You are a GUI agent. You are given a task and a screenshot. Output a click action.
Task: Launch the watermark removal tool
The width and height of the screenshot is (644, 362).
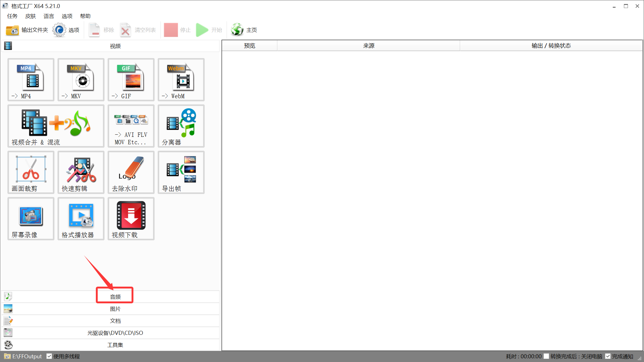coord(131,172)
